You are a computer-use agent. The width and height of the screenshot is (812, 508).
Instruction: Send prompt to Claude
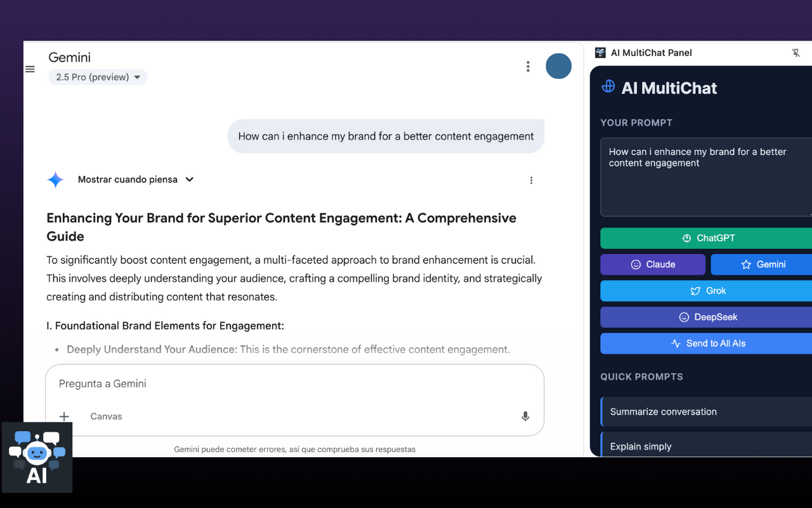[653, 264]
